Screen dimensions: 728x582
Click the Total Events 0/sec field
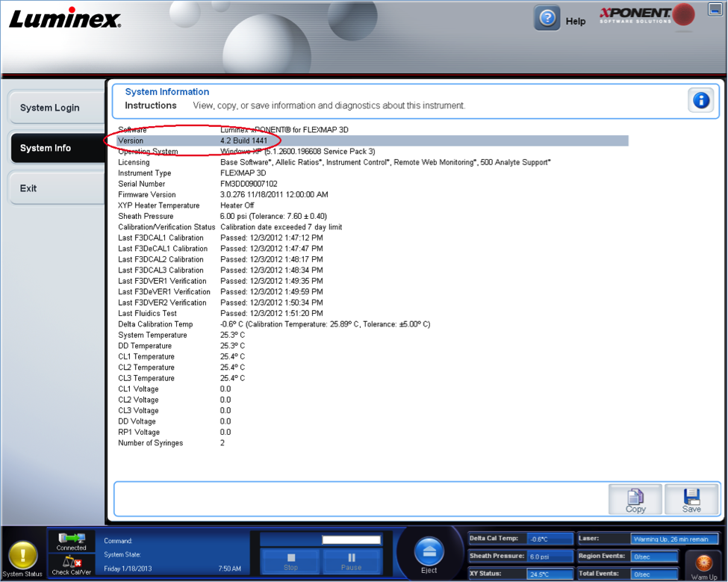click(x=655, y=574)
